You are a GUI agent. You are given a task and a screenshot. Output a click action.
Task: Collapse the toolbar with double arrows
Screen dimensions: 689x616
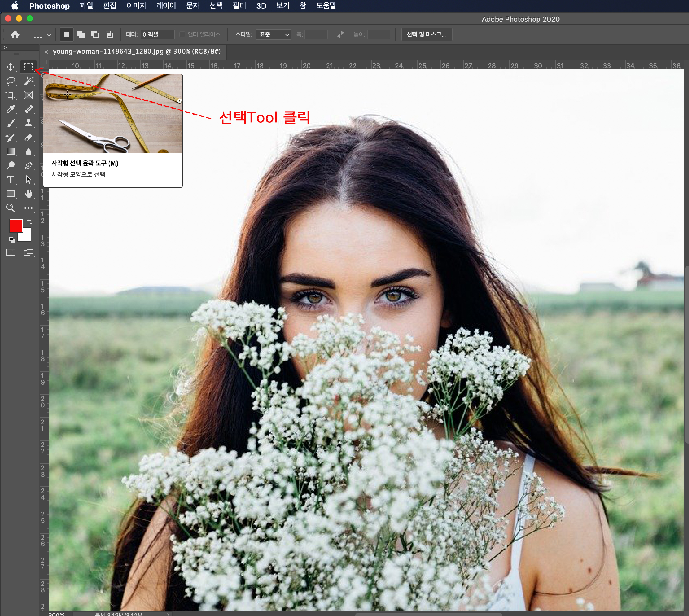pyautogui.click(x=5, y=48)
